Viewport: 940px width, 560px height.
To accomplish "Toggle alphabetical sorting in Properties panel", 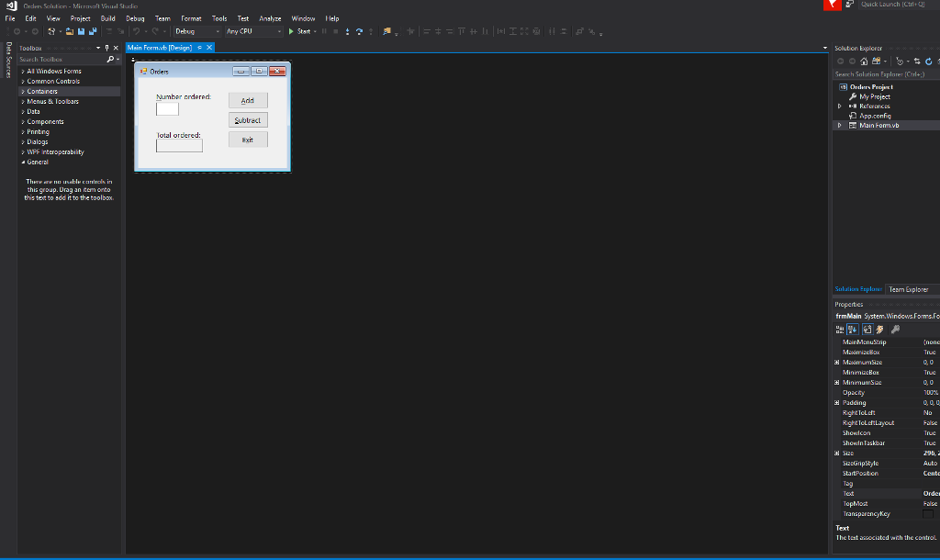I will 852,328.
